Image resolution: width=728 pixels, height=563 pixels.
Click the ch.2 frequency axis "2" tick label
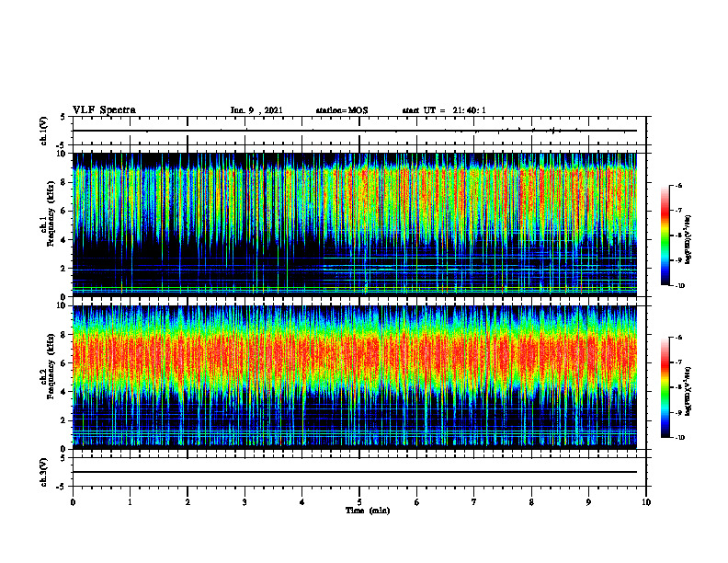coord(64,420)
